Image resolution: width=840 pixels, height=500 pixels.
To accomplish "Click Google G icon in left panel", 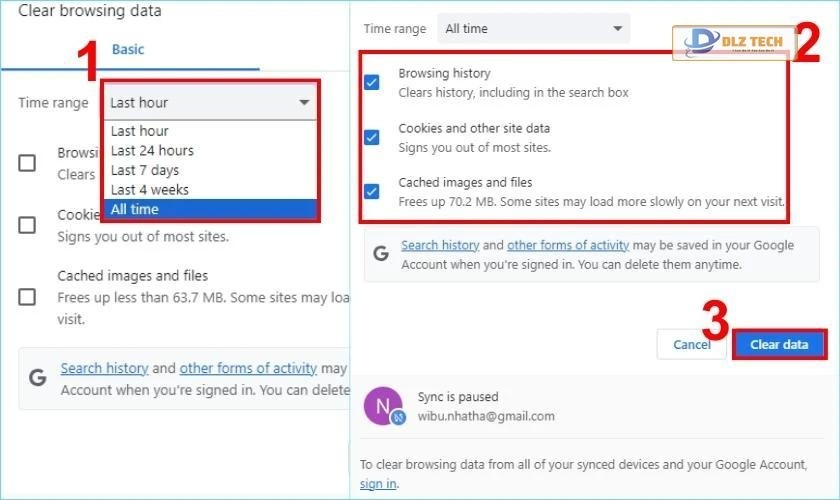I will click(38, 378).
